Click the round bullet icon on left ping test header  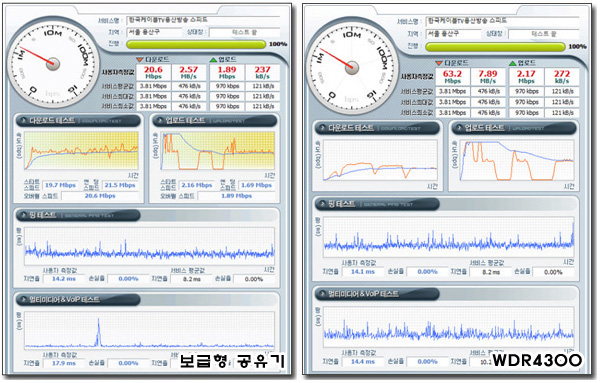tap(23, 215)
